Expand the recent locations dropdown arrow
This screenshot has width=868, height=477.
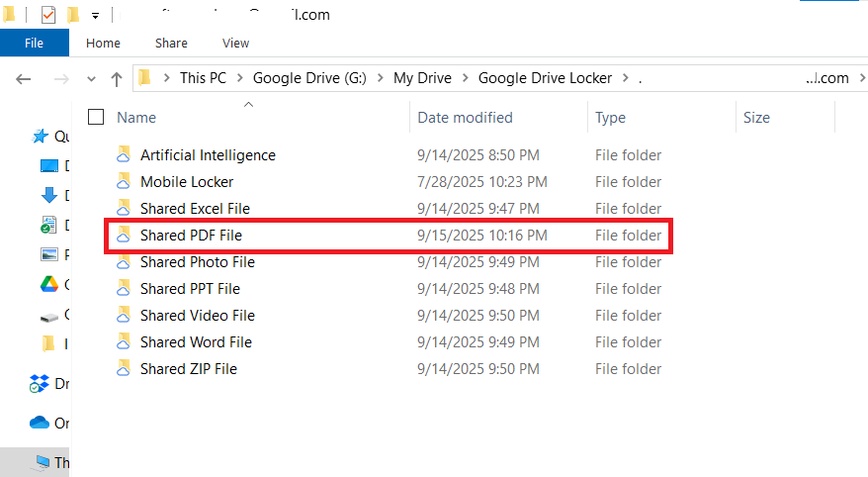click(92, 78)
